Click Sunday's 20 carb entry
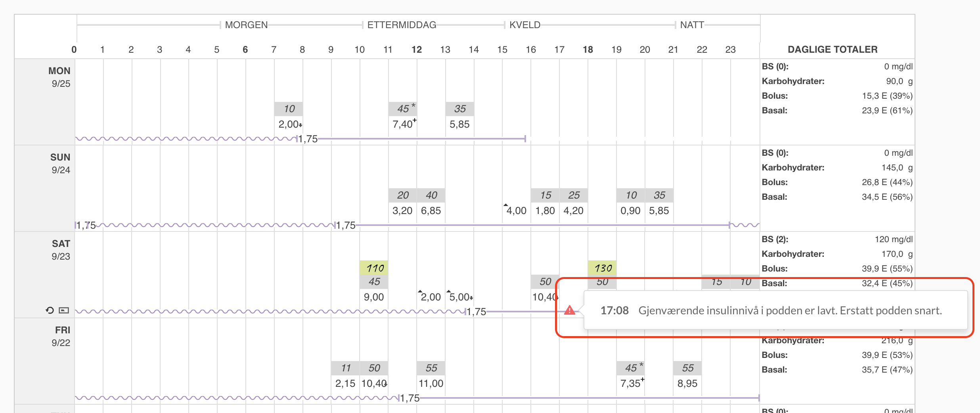The width and height of the screenshot is (980, 413). [403, 195]
